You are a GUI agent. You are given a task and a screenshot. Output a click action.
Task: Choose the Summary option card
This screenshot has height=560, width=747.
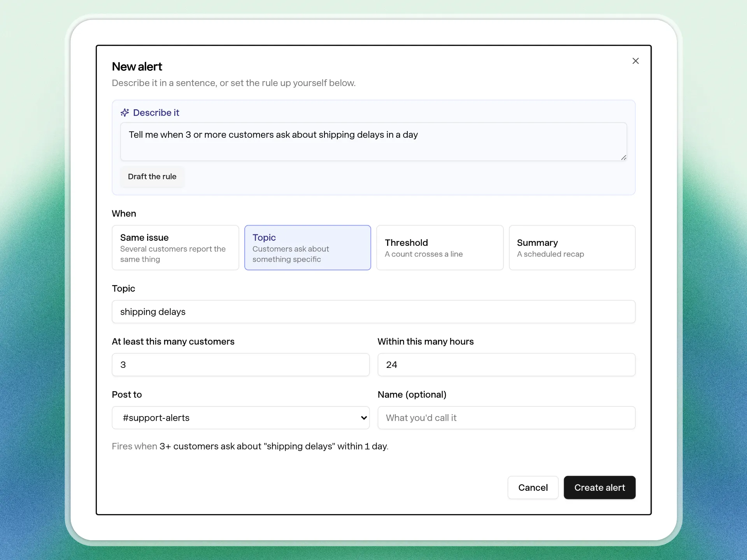(572, 248)
